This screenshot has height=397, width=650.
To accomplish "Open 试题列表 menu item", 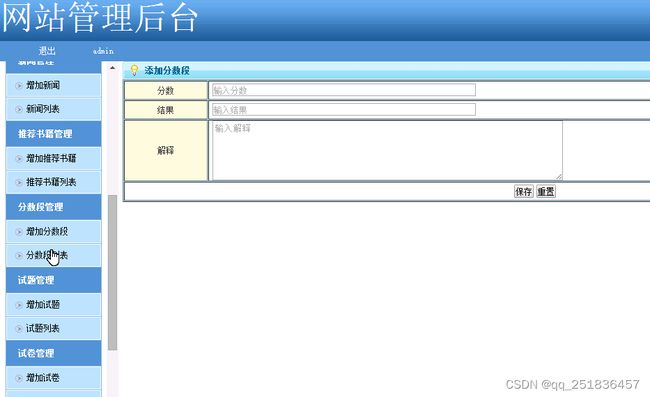I will 53,328.
